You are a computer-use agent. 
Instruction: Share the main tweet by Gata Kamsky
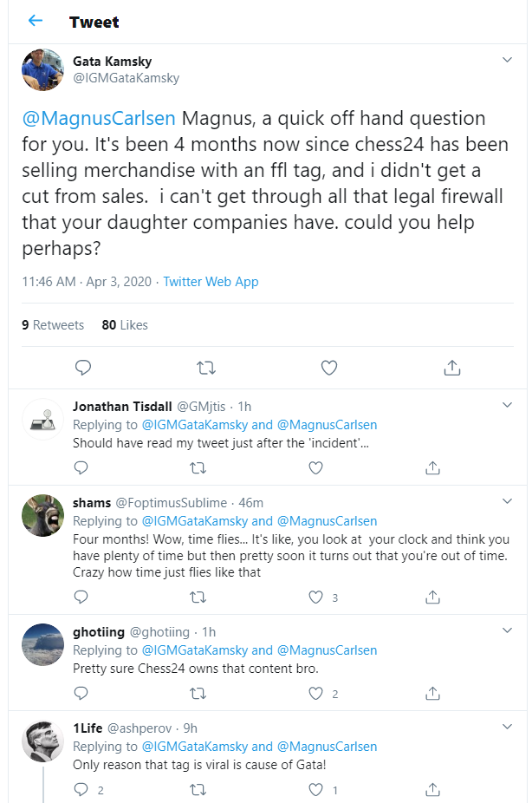[x=451, y=368]
